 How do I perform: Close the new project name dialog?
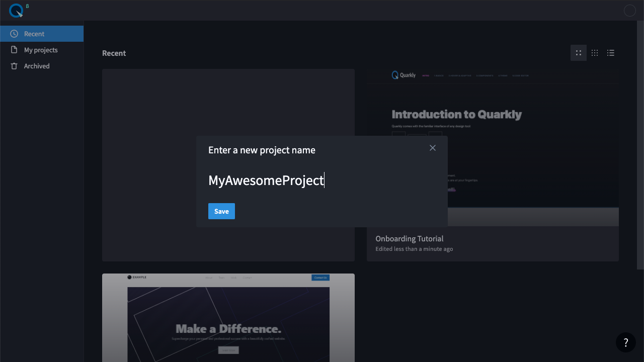433,148
